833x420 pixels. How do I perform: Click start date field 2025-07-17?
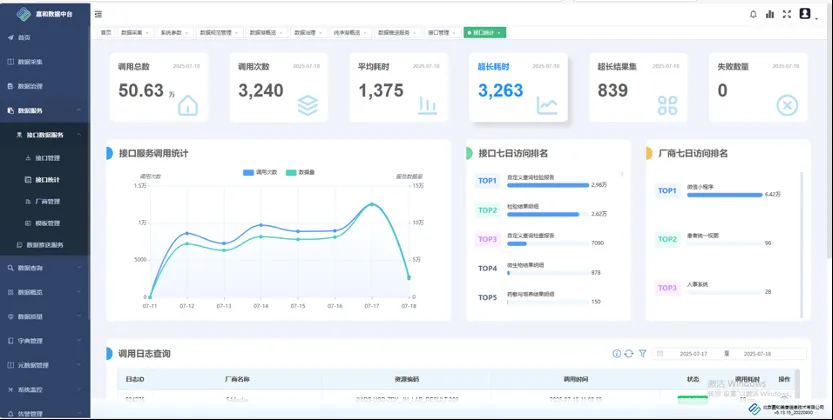pyautogui.click(x=693, y=353)
